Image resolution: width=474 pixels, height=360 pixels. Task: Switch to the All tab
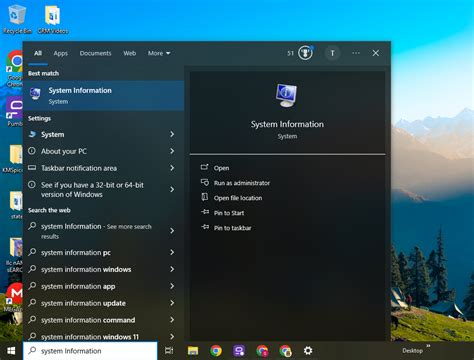(38, 53)
